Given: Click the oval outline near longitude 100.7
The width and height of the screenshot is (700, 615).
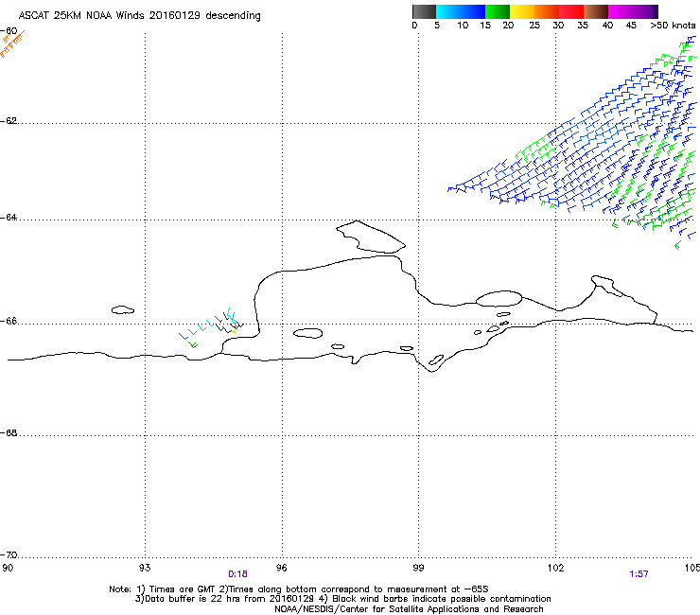Looking at the screenshot, I should coord(499,298).
